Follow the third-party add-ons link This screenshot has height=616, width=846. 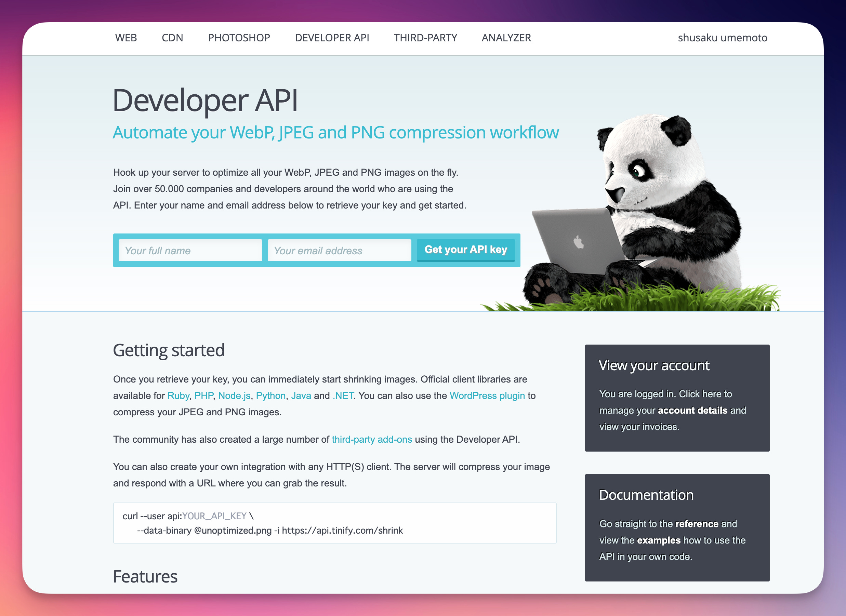tap(372, 439)
